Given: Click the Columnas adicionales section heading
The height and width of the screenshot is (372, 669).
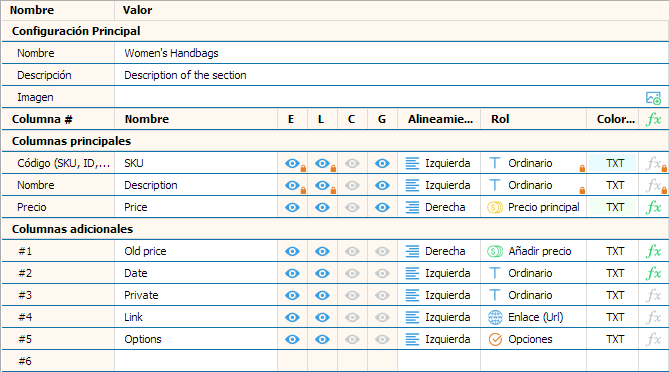Looking at the screenshot, I should tap(73, 229).
